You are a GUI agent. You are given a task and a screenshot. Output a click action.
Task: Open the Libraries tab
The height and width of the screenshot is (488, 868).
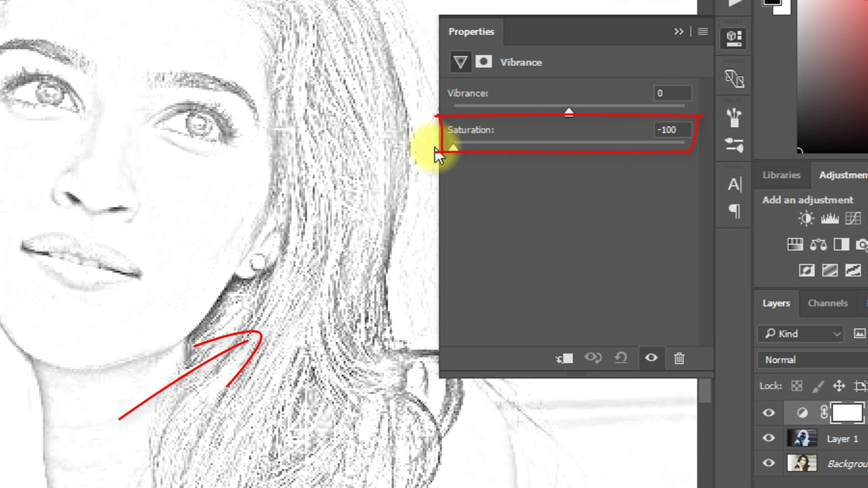[781, 175]
